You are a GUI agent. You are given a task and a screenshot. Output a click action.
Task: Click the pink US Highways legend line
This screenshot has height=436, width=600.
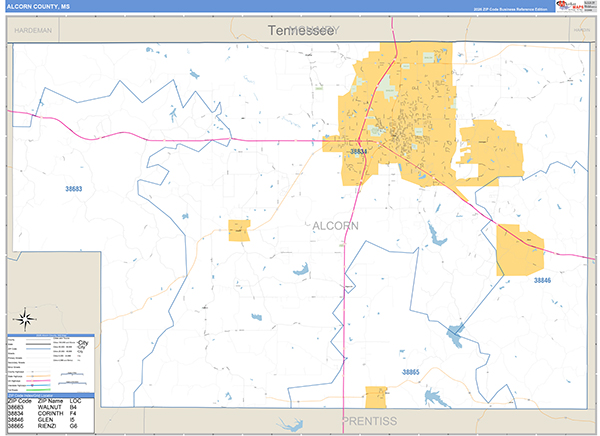coord(38,380)
